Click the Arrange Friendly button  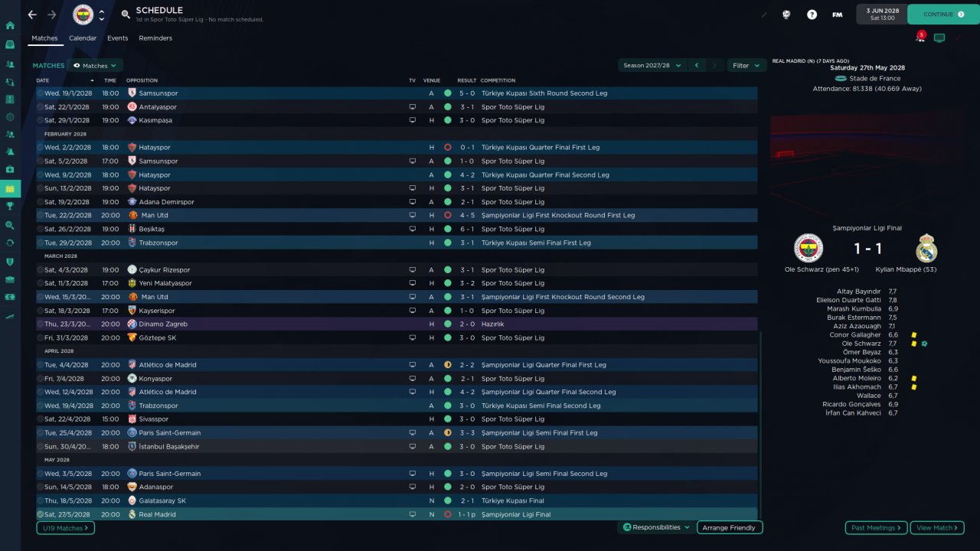pyautogui.click(x=729, y=527)
